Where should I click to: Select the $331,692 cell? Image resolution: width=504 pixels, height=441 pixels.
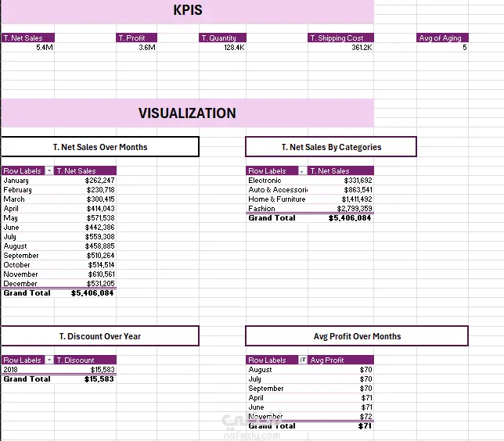340,180
